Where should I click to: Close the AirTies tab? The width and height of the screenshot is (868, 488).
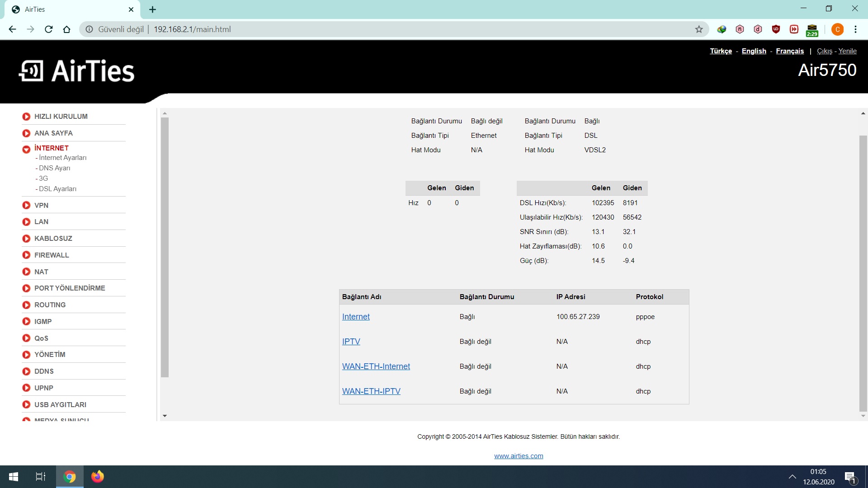point(131,9)
